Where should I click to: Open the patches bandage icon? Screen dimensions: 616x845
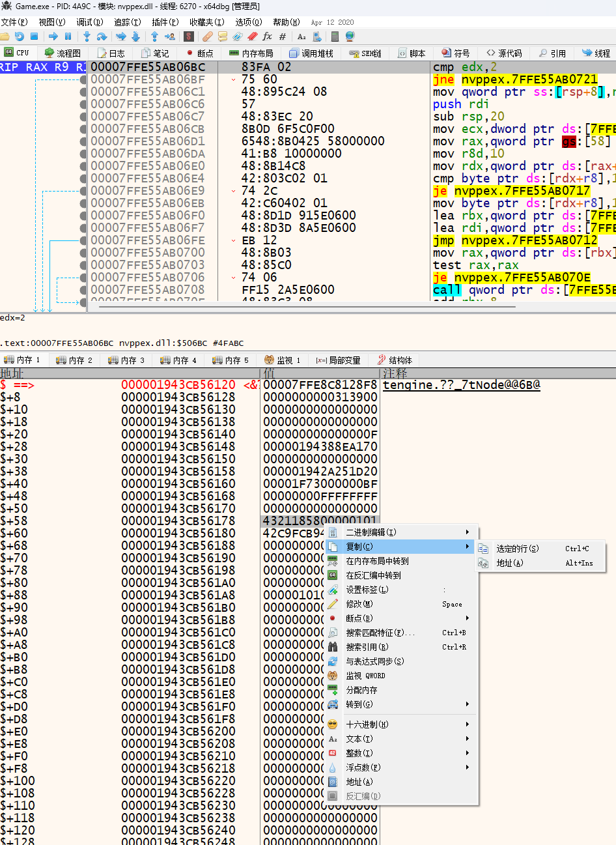pyautogui.click(x=208, y=36)
